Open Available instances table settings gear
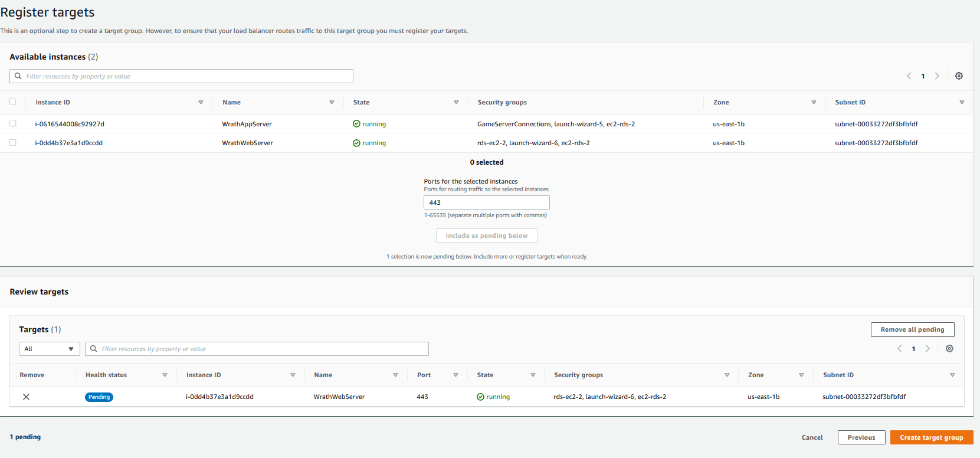 coord(959,76)
